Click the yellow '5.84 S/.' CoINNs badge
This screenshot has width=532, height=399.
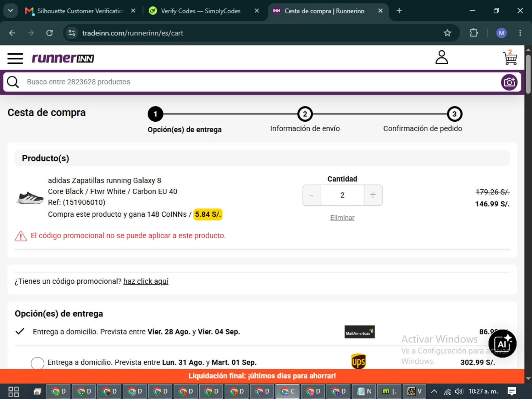pos(208,214)
